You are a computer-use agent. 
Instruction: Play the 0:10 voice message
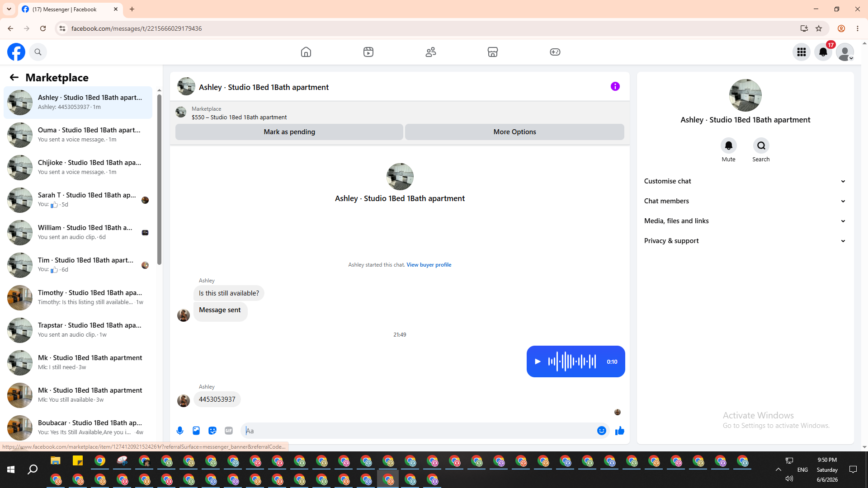pyautogui.click(x=538, y=361)
